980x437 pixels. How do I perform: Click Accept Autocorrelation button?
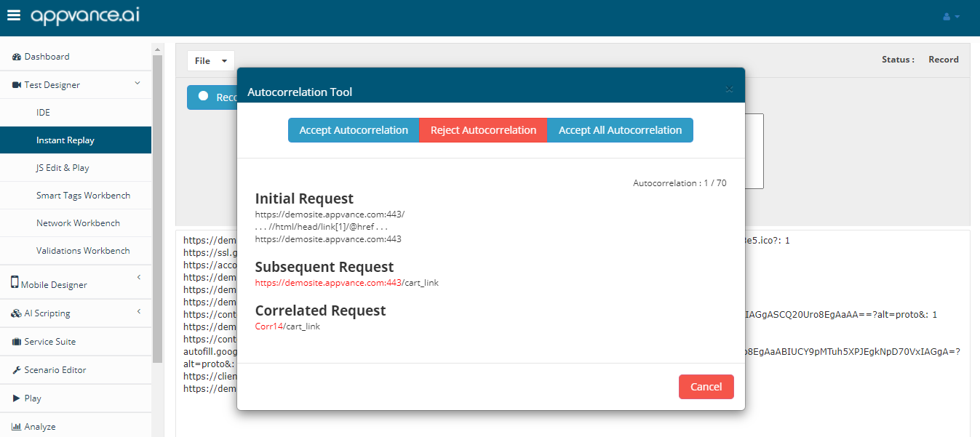[x=354, y=130]
